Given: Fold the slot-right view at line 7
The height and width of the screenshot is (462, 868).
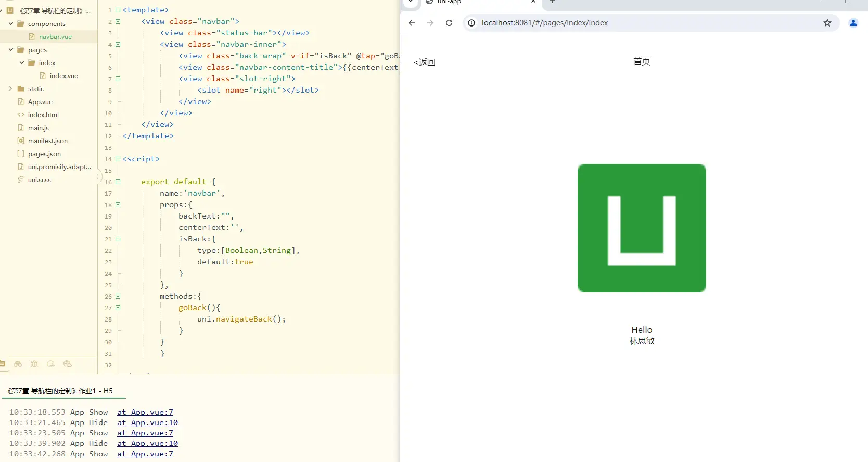Looking at the screenshot, I should (x=118, y=79).
